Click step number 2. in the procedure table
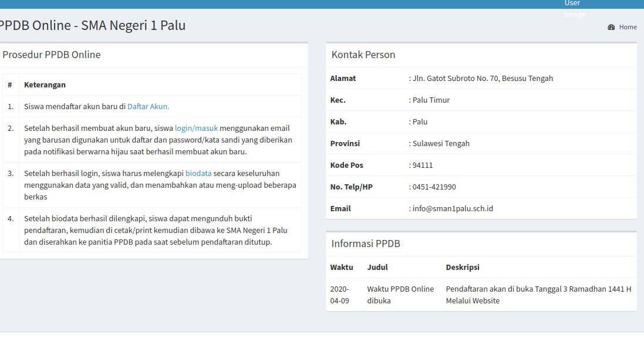The image size is (644, 338). tap(11, 129)
